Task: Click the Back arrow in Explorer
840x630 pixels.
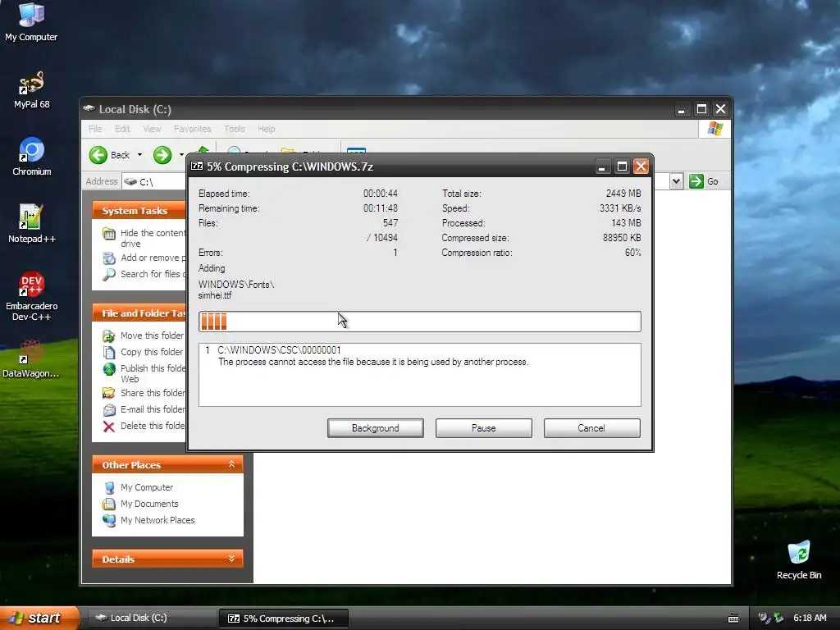Action: pos(110,155)
